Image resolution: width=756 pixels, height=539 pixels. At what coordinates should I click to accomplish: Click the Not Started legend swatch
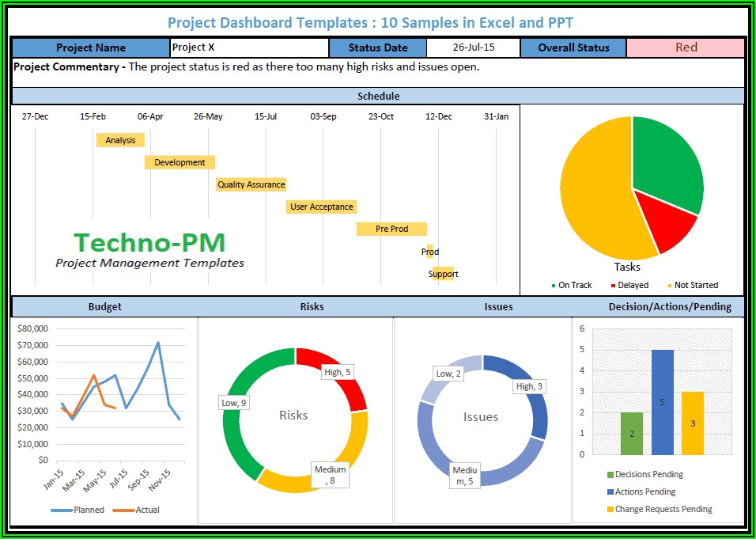click(671, 286)
